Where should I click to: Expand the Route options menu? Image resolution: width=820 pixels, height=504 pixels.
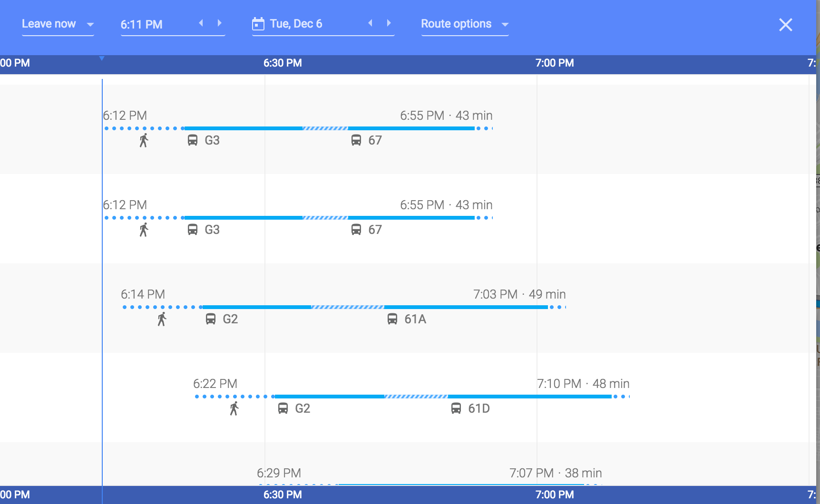464,24
